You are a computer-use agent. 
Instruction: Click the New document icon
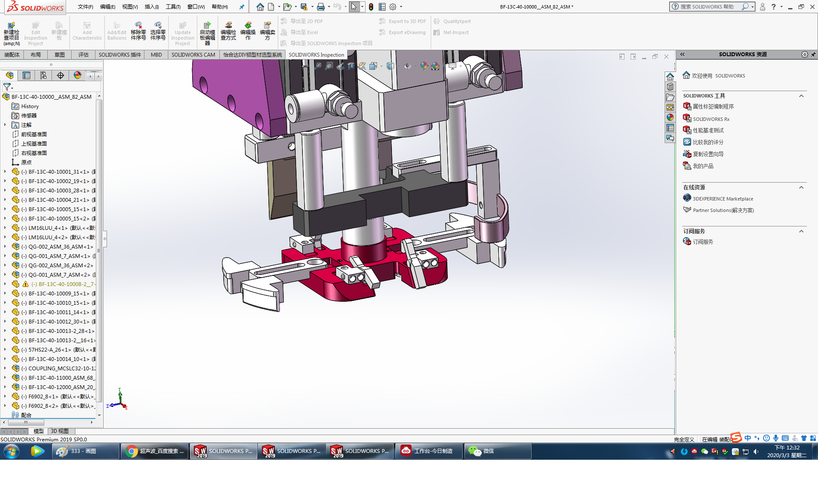tap(271, 7)
